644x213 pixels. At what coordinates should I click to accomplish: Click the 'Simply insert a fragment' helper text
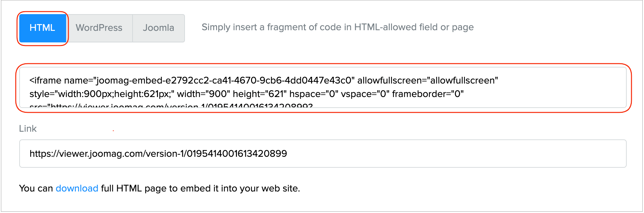click(337, 27)
